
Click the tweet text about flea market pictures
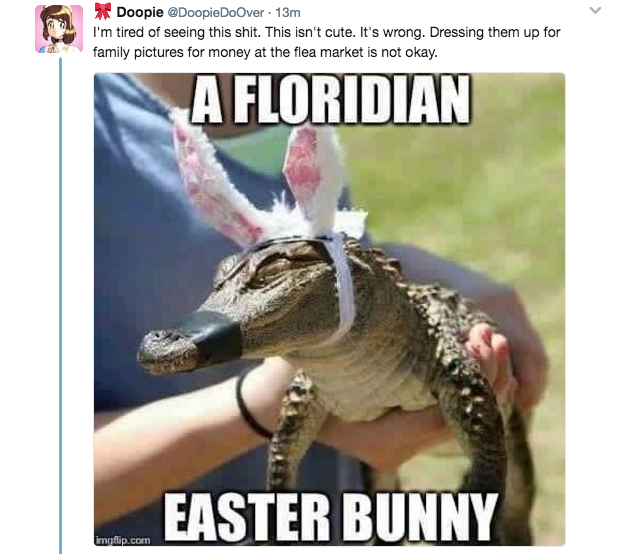(x=326, y=42)
